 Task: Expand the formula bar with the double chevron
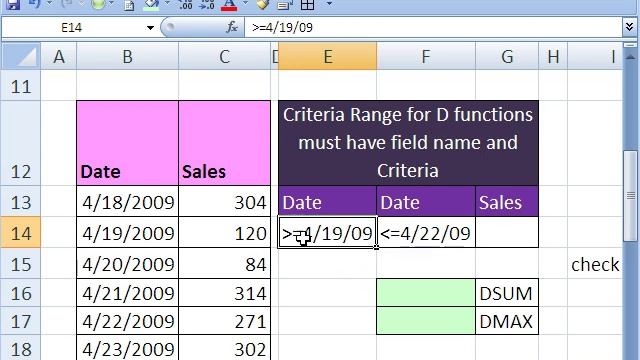point(630,27)
